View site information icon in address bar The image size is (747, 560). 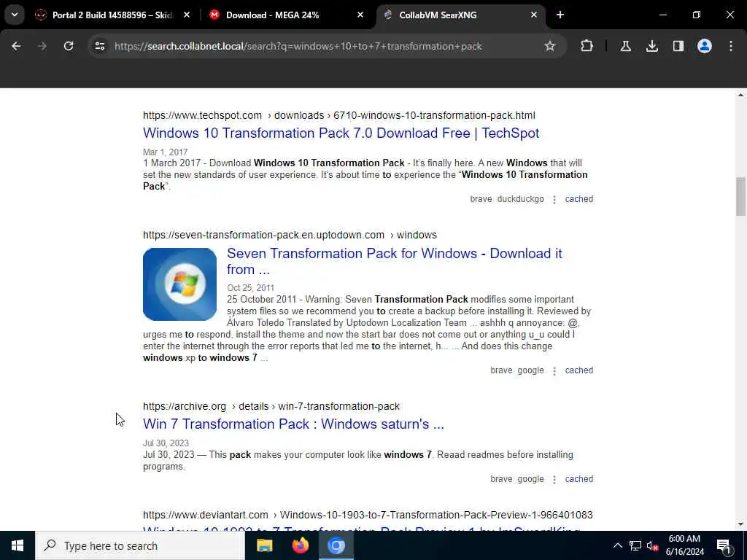[99, 46]
